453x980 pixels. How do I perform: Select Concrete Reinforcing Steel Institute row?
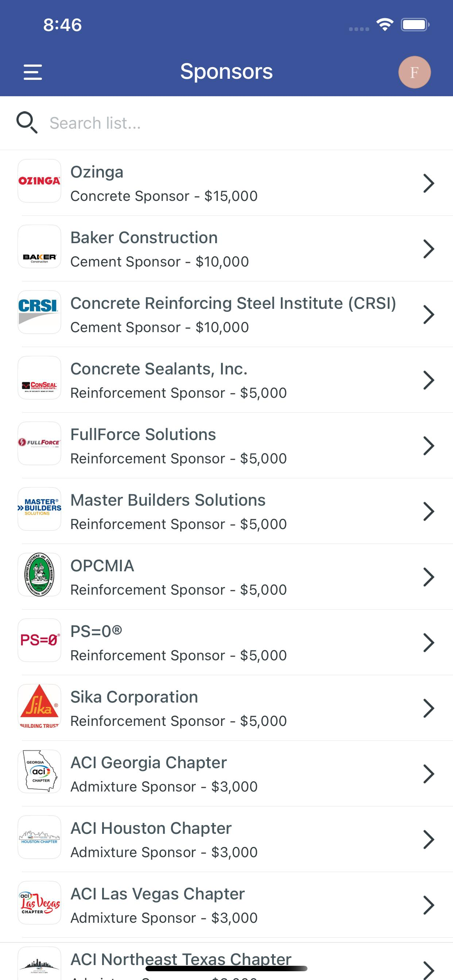[x=226, y=314]
